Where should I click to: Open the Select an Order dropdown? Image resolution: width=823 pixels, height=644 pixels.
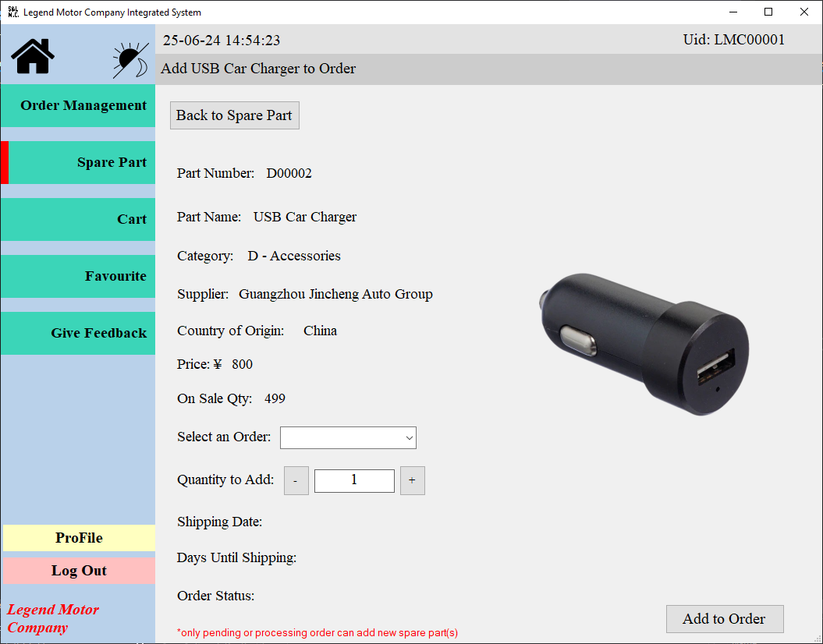pyautogui.click(x=348, y=437)
